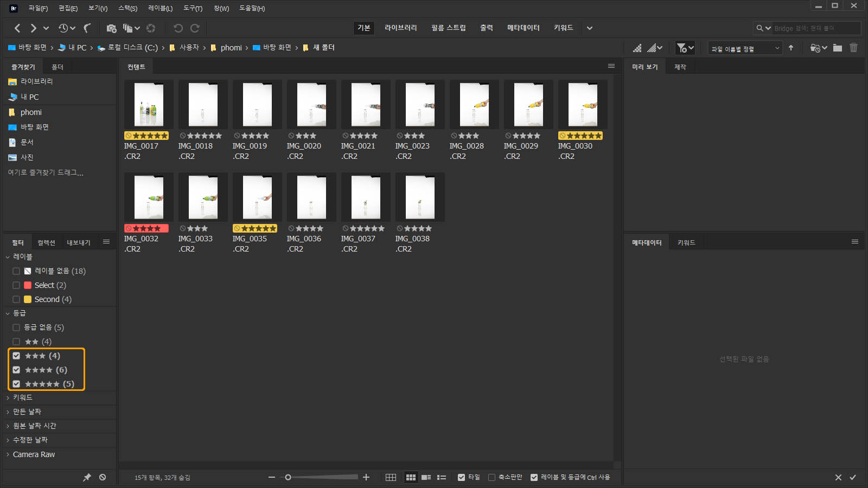868x488 pixels.
Task: Click the boomerang return icon
Action: click(x=87, y=28)
